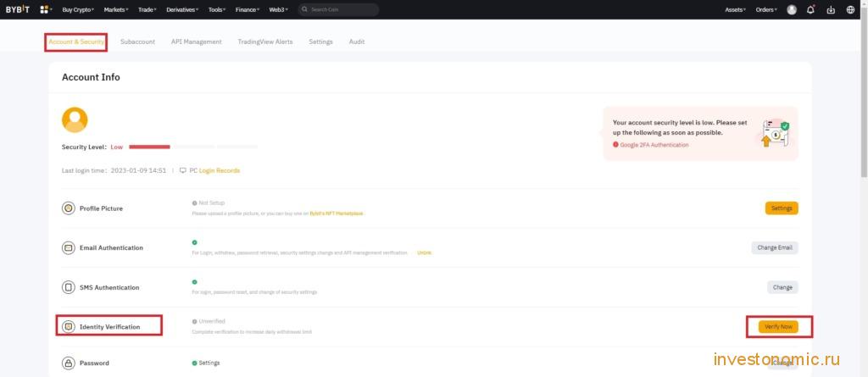
Task: Select the Account & Security tab
Action: pyautogui.click(x=75, y=42)
